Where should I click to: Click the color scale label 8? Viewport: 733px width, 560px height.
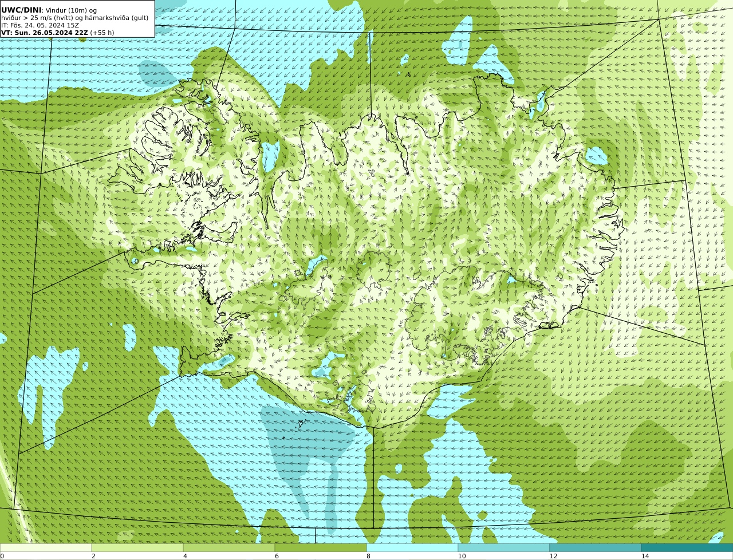(x=368, y=556)
